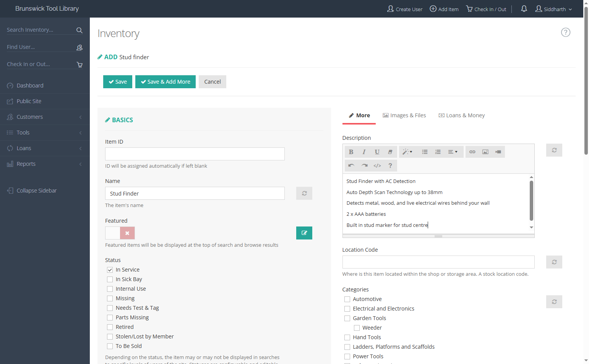The height and width of the screenshot is (364, 589).
Task: Open code view of the description
Action: click(x=377, y=165)
